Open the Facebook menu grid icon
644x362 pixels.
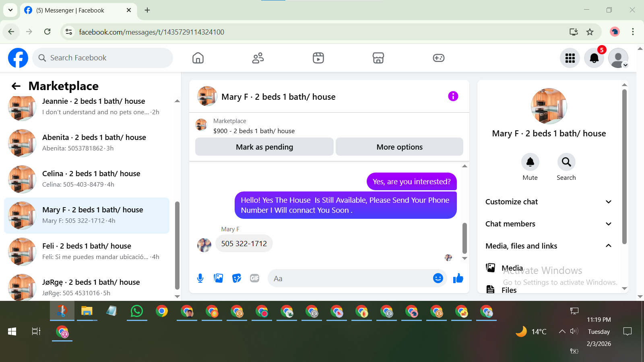570,58
